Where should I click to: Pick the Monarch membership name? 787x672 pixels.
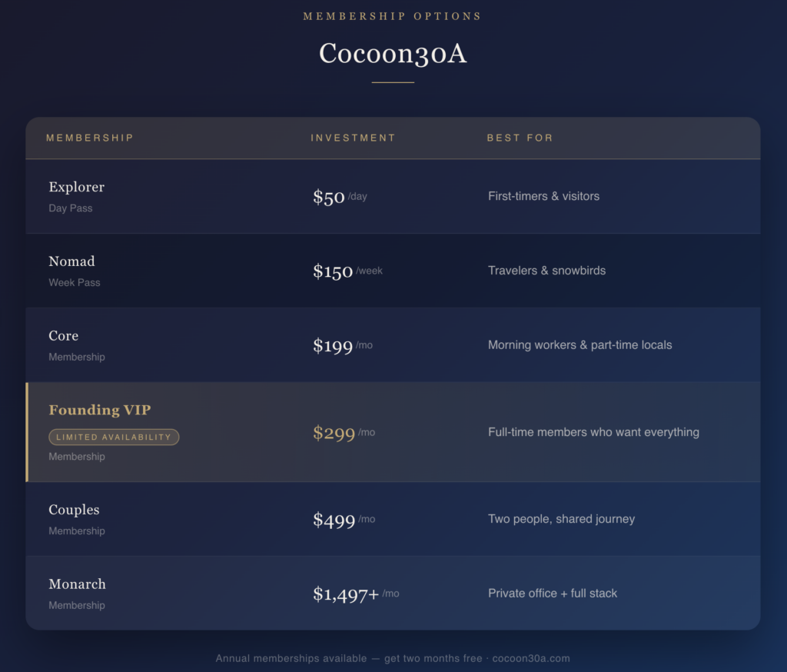click(x=77, y=584)
